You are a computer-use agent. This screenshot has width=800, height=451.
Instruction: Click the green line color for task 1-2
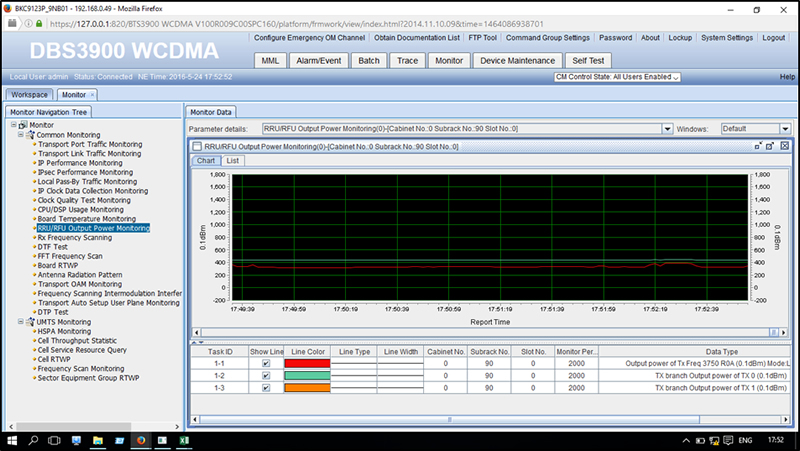point(307,375)
